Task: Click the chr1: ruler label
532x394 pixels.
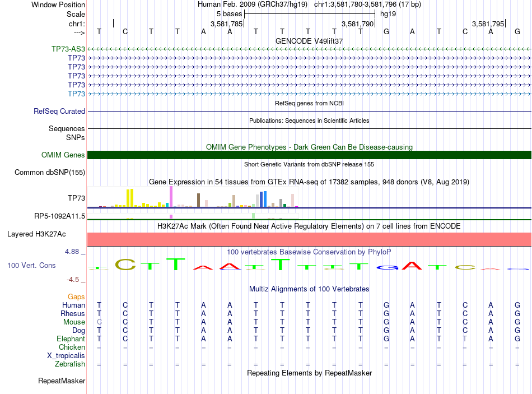Action: (77, 24)
